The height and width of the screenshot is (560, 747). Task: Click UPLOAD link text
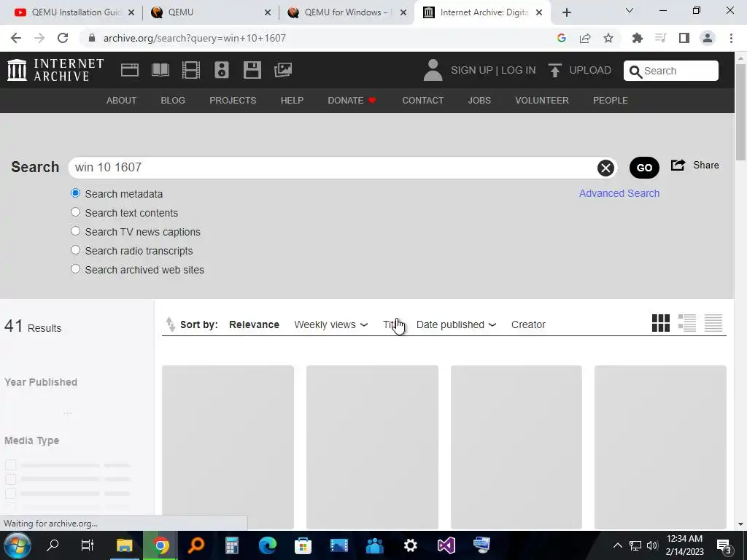pos(590,70)
